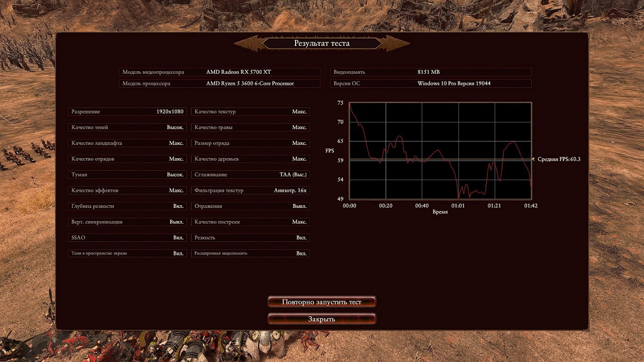Click the 01:42 time axis label
Image resolution: width=644 pixels, height=362 pixels.
pos(531,206)
